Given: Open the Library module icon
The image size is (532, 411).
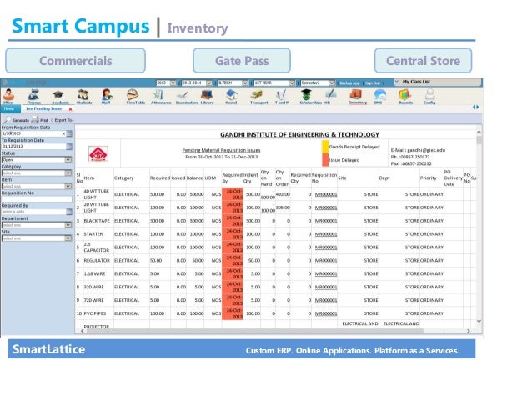Looking at the screenshot, I should (x=207, y=96).
